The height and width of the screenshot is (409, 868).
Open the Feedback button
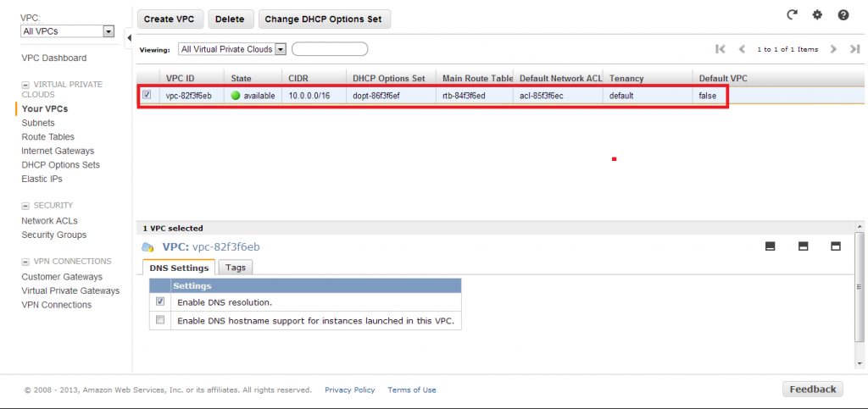(813, 390)
